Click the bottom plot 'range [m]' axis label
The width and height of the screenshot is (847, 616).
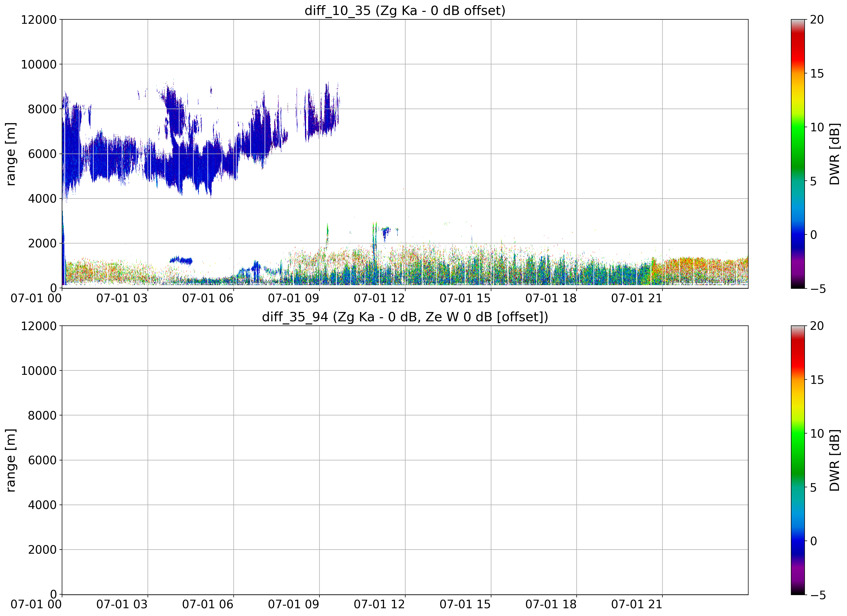point(10,460)
